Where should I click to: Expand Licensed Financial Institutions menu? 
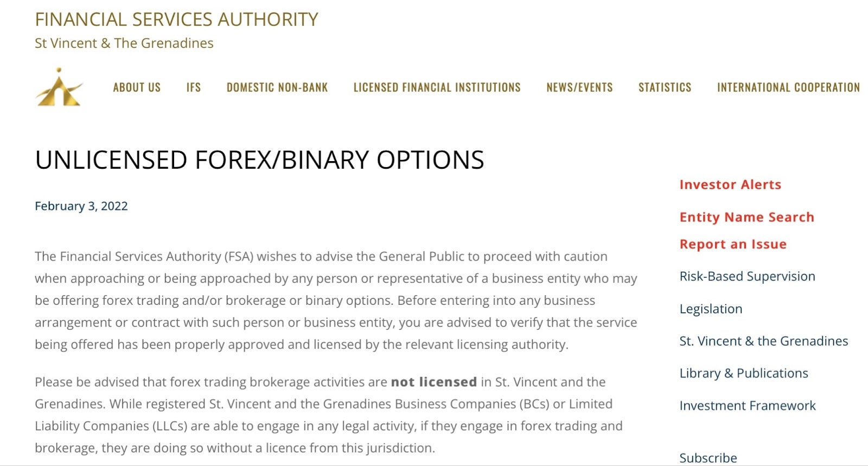pos(437,87)
